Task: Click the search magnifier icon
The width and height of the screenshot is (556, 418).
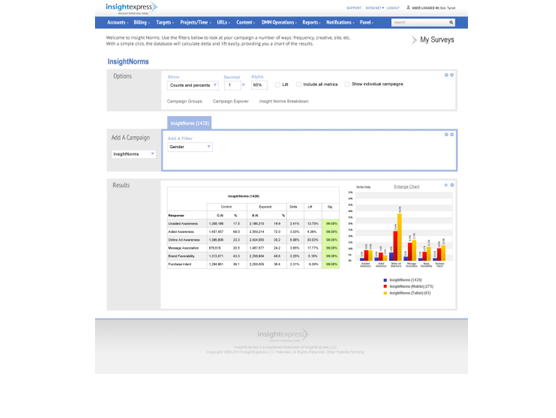Action: pyautogui.click(x=451, y=22)
